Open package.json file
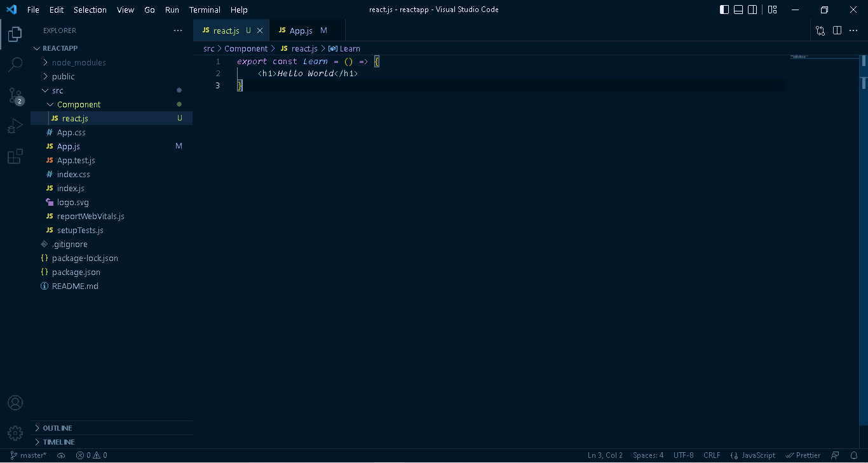868x463 pixels. 111,272
